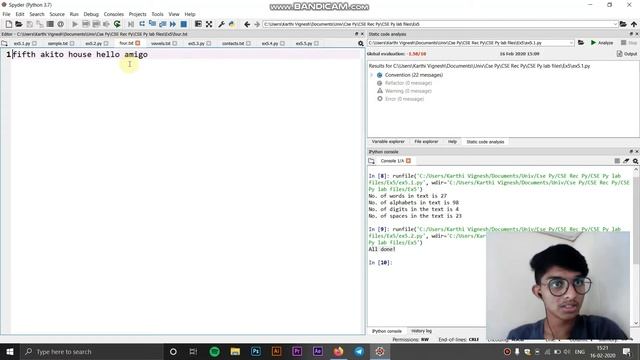Screen dimensions: 640x360
Task: Click the word 'amigo' in the editor
Action: tap(136, 54)
